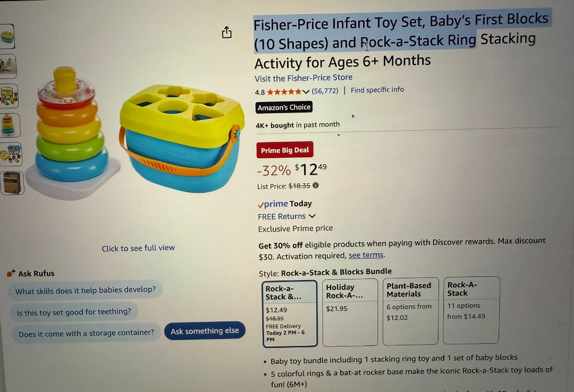Choose the Rock-A-Stack style with 11 options
Viewport: 574px width, 392px height.
tap(470, 310)
